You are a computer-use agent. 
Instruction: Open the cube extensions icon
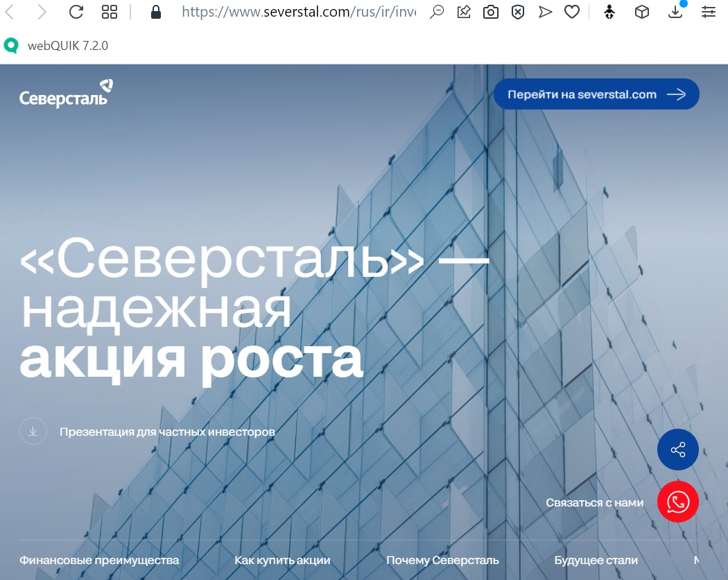tap(641, 12)
